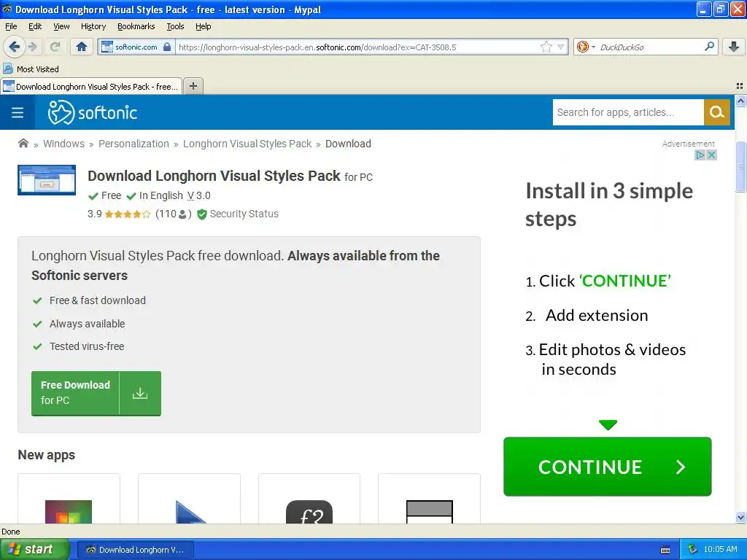This screenshot has height=560, width=747.
Task: Open the Windows breadcrumb link
Action: click(x=63, y=144)
